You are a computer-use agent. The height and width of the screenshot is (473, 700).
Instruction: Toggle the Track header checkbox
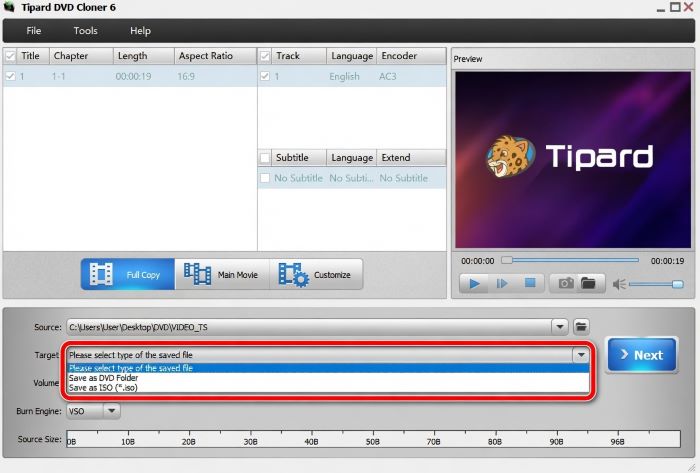tap(265, 56)
